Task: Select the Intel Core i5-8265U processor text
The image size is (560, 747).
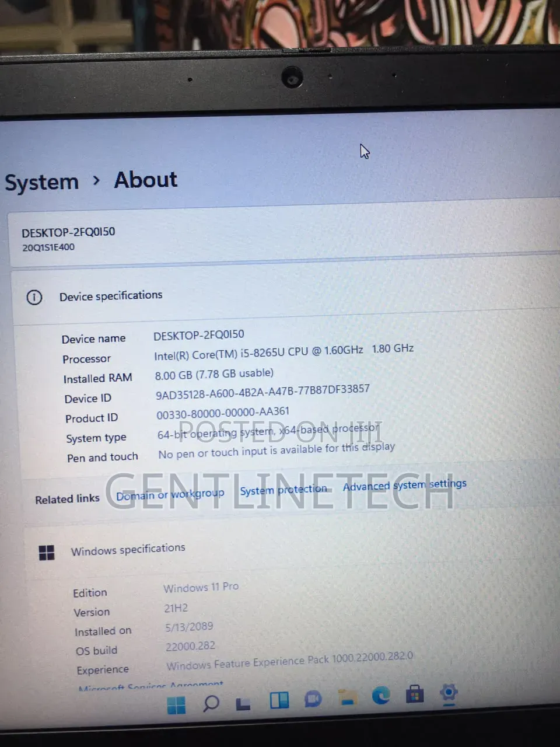Action: pos(284,352)
